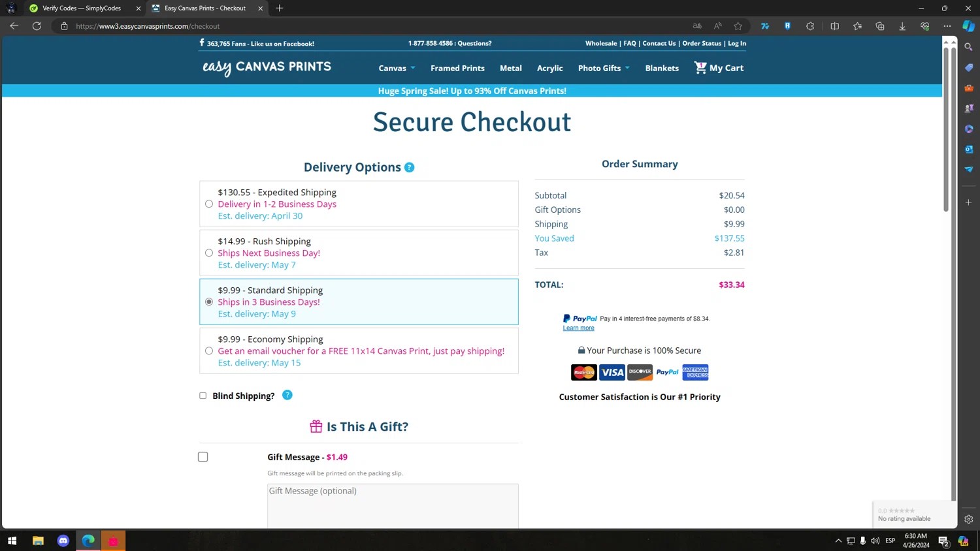Screen dimensions: 980x551
Task: Open the browser Extensions puzzle icon
Action: tap(810, 26)
